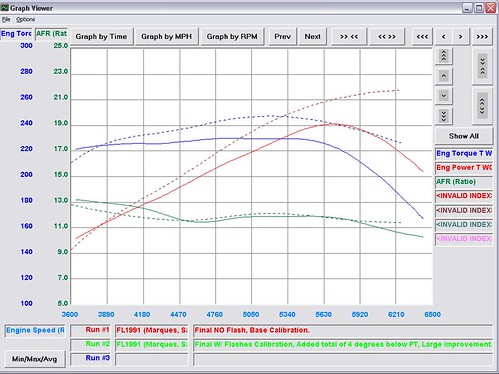Click the '<<<' far-left scroll button

click(422, 37)
